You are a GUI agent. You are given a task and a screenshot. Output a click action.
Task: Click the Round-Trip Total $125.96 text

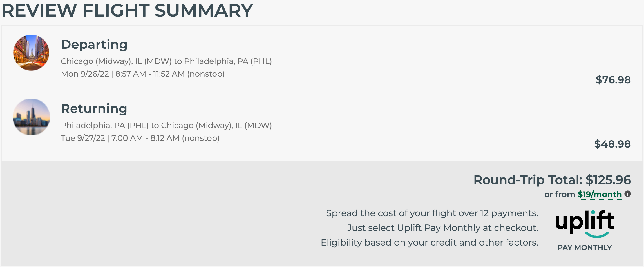point(552,180)
